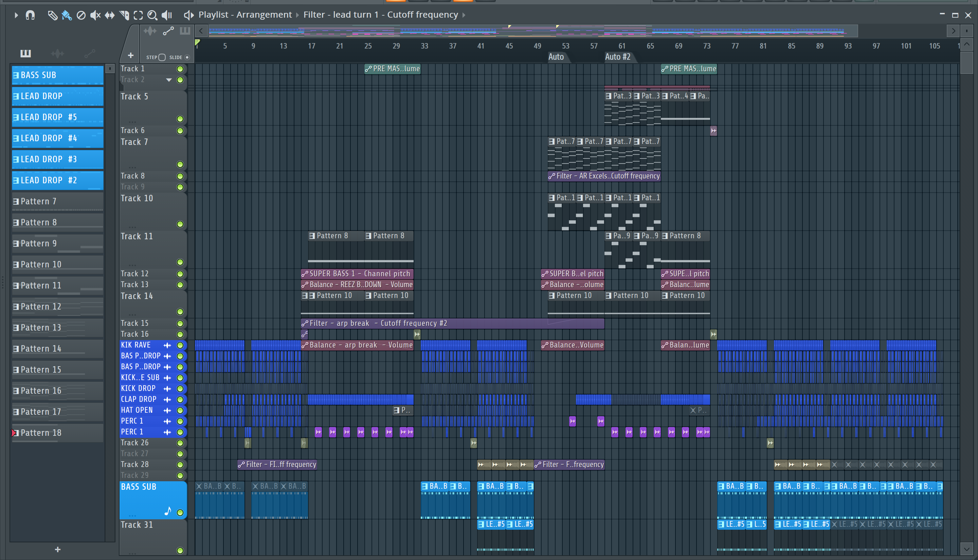The image size is (978, 560).
Task: Show pattern clips in the picker panel
Action: pos(25,53)
